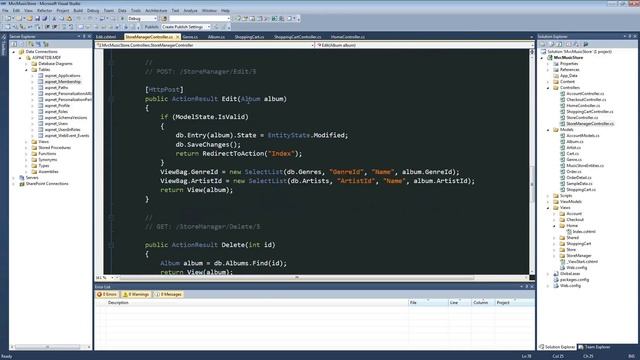Switch to the Genre.cs editor tab
The height and width of the screenshot is (360, 640).
click(190, 37)
